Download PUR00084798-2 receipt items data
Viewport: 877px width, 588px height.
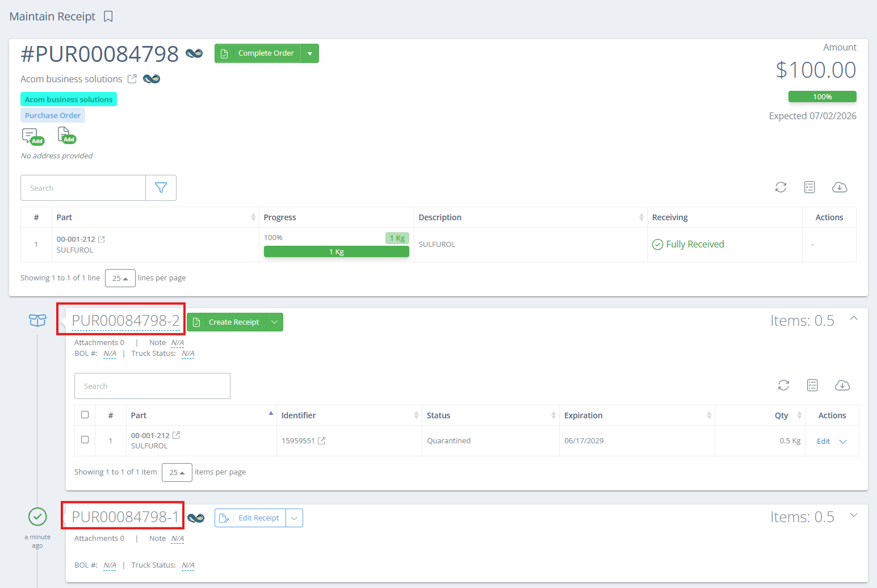[842, 385]
